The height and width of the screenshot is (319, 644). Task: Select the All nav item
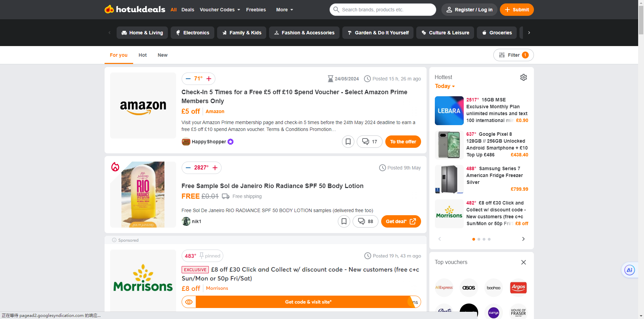[174, 10]
